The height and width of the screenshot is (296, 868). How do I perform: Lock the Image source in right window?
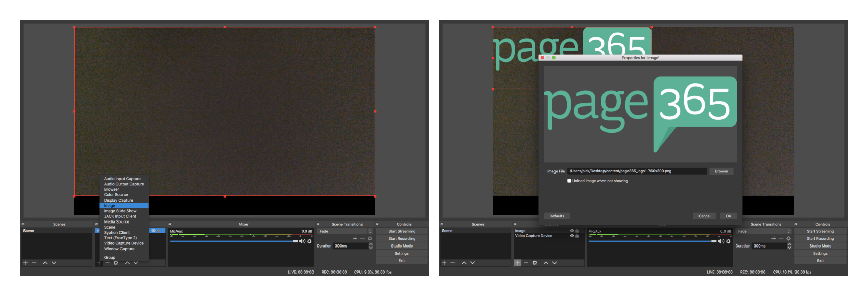click(x=577, y=231)
